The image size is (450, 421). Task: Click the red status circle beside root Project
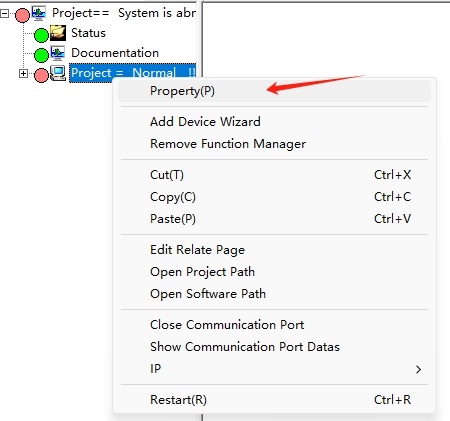(22, 15)
